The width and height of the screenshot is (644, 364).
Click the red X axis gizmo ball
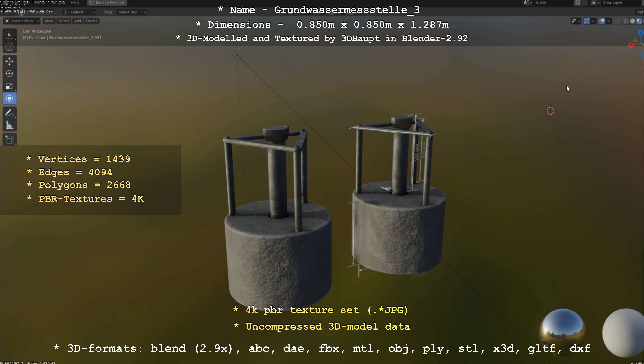tap(631, 45)
